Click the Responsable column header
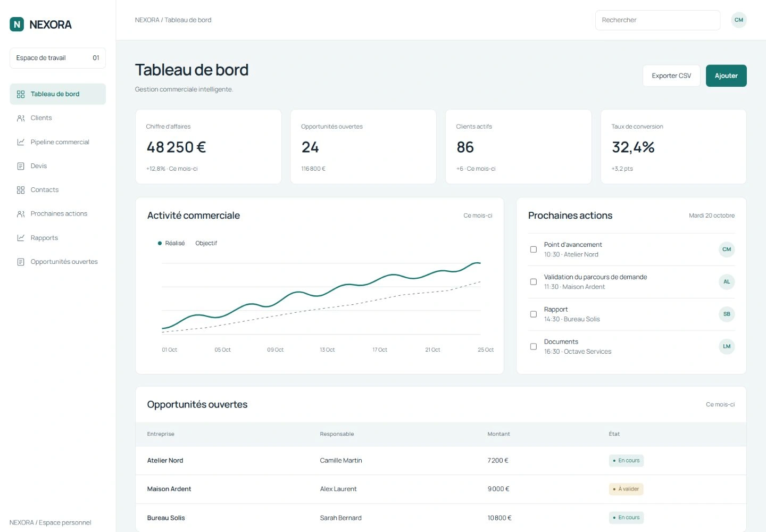 [337, 434]
